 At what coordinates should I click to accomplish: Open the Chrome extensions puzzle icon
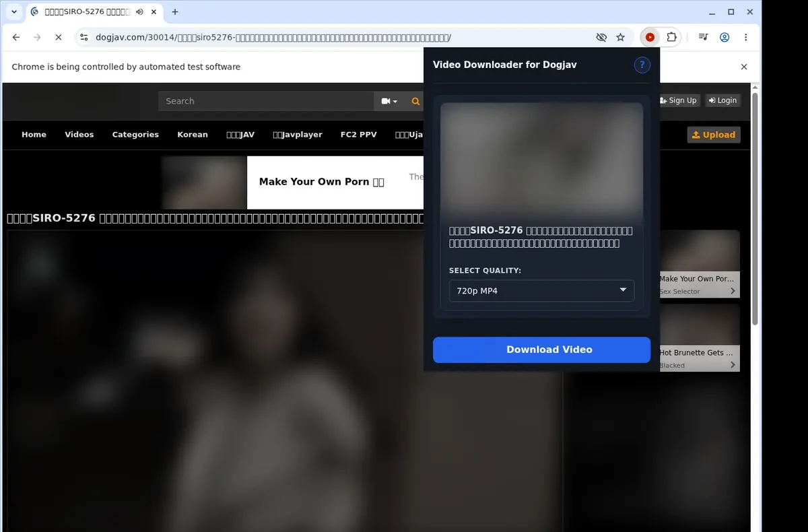671,38
